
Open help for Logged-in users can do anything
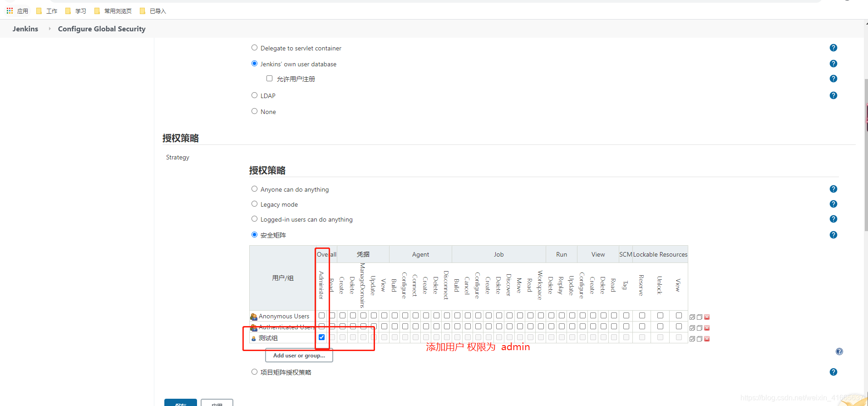pos(833,219)
